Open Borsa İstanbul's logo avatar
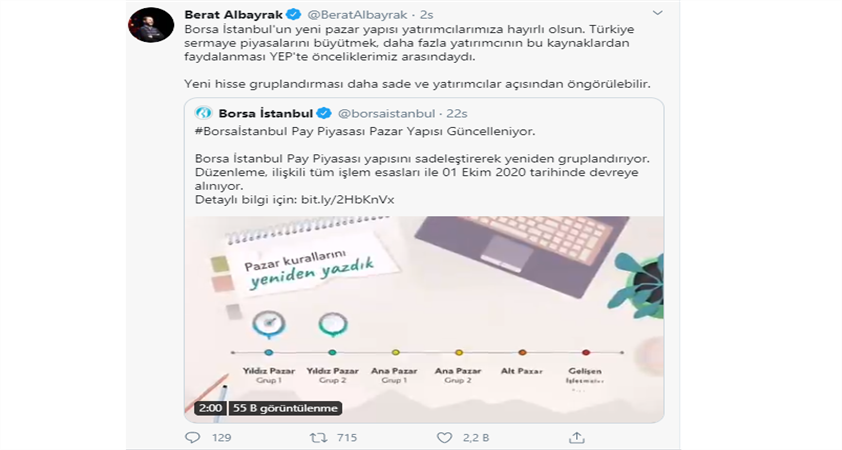 [204, 113]
